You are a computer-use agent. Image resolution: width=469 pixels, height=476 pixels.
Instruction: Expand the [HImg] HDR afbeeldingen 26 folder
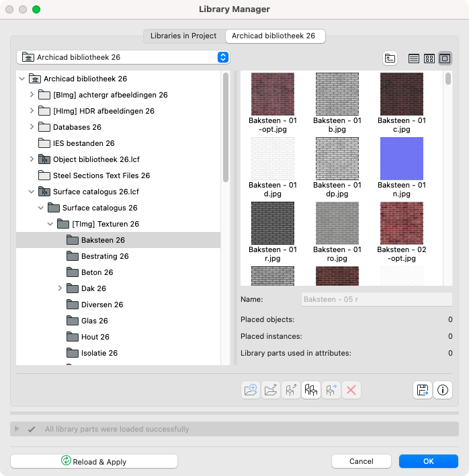point(32,110)
